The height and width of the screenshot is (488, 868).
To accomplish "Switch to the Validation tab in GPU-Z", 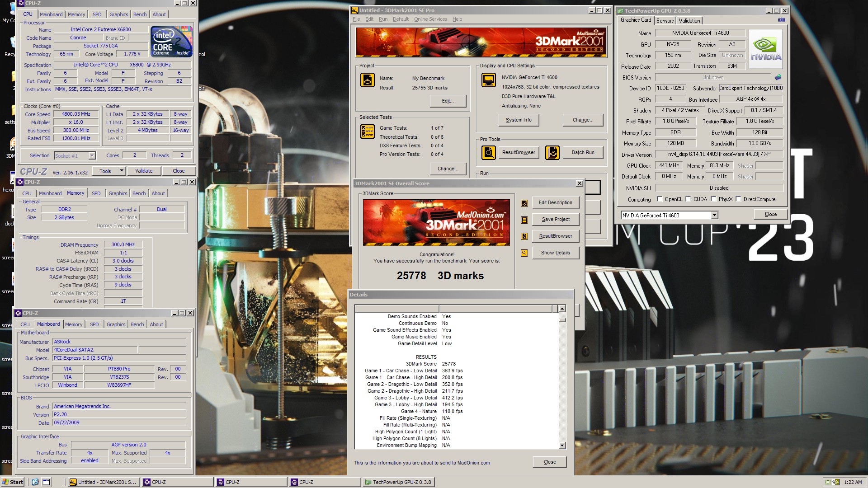I will coord(689,21).
